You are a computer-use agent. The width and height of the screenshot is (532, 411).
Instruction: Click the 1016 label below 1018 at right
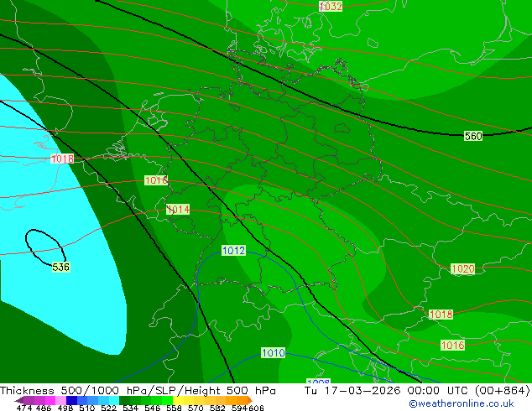pos(452,346)
